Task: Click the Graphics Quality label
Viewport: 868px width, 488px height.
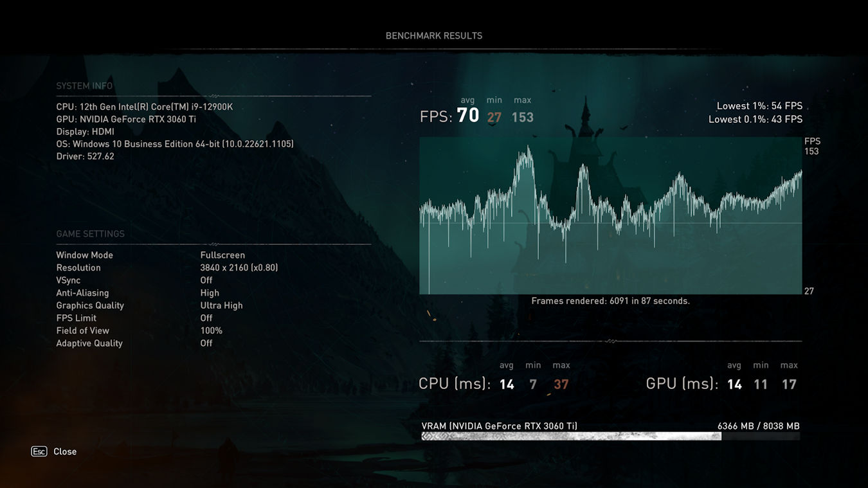Action: coord(90,305)
